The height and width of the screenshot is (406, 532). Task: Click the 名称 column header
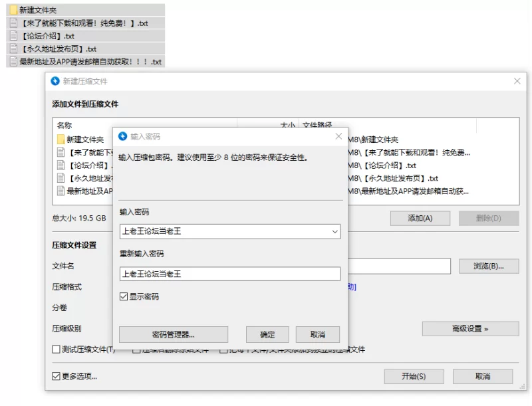tap(65, 126)
